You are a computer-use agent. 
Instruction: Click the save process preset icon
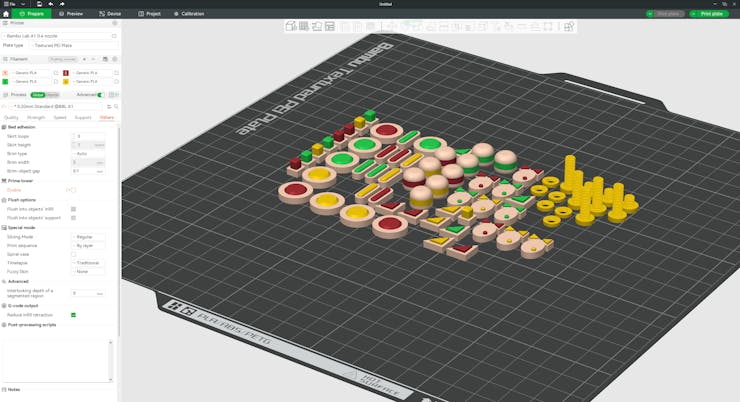pos(109,107)
